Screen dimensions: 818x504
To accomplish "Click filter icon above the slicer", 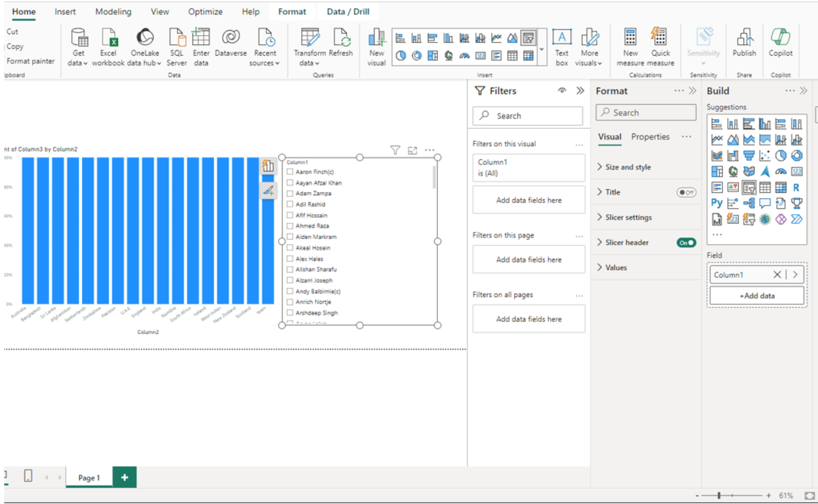I will pos(395,150).
